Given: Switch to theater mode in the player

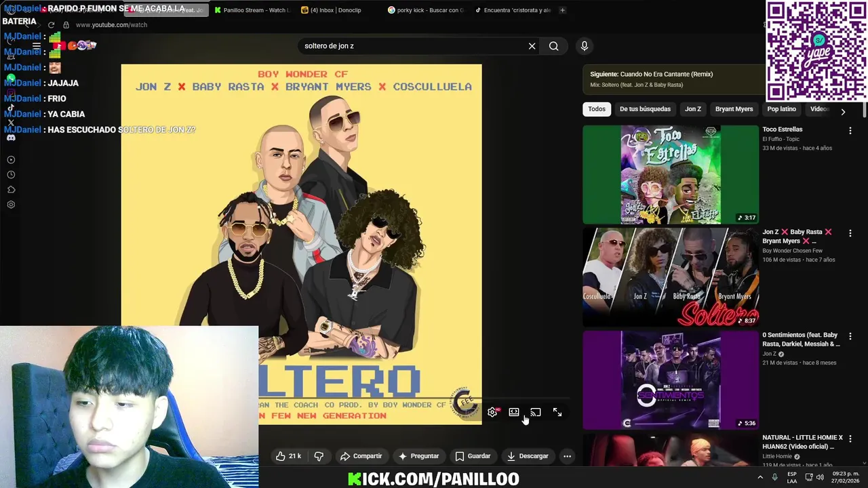Looking at the screenshot, I should [514, 412].
